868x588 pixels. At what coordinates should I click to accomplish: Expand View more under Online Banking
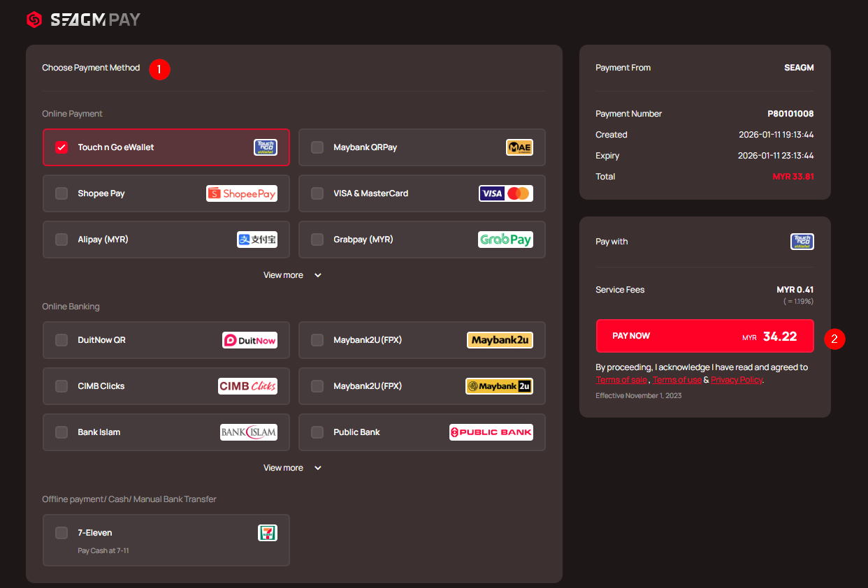[292, 468]
